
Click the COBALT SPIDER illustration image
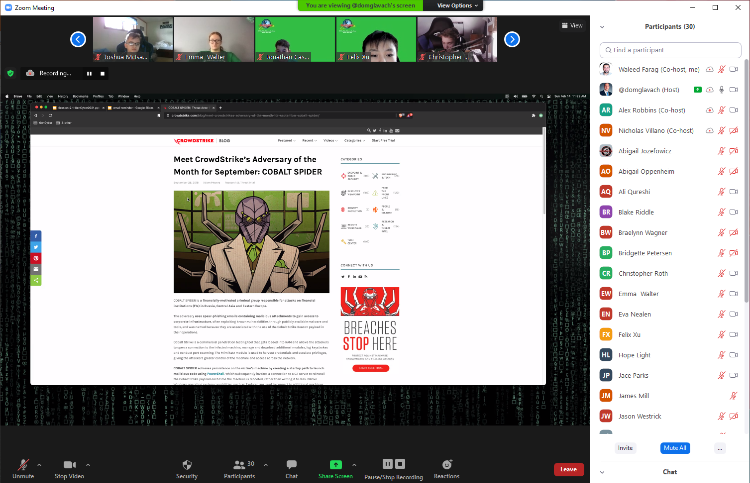tap(252, 242)
